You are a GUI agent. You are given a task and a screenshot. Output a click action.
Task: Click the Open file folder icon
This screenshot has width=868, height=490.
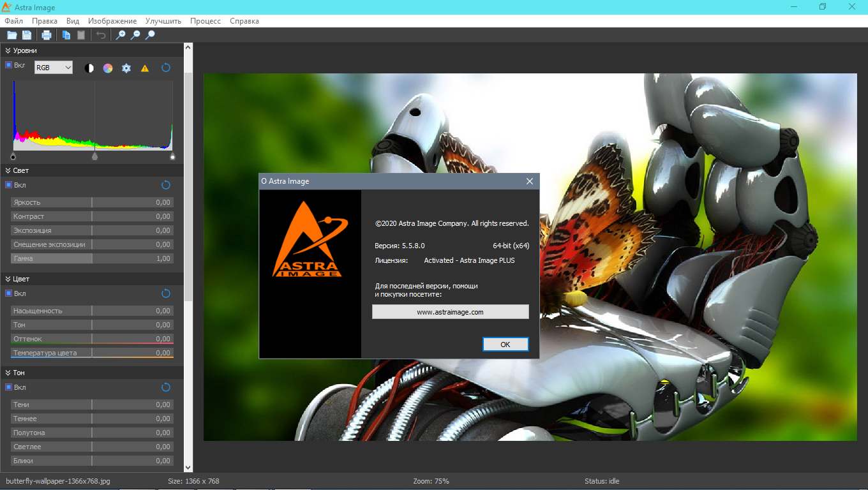[x=11, y=35]
